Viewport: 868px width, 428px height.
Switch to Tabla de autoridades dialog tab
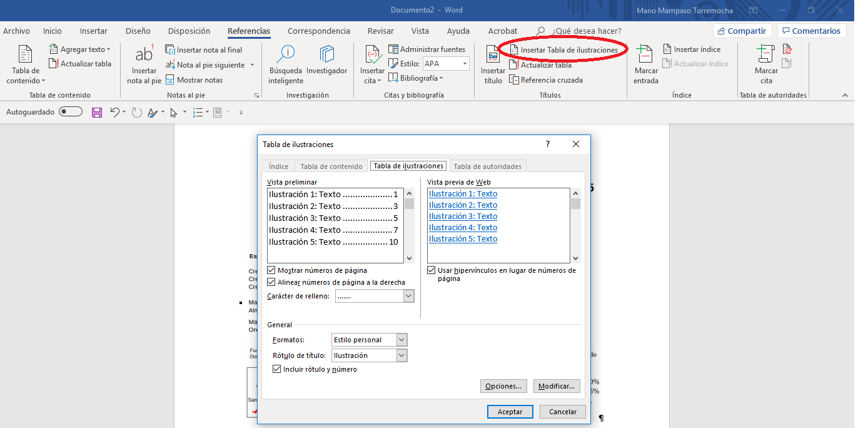point(487,166)
